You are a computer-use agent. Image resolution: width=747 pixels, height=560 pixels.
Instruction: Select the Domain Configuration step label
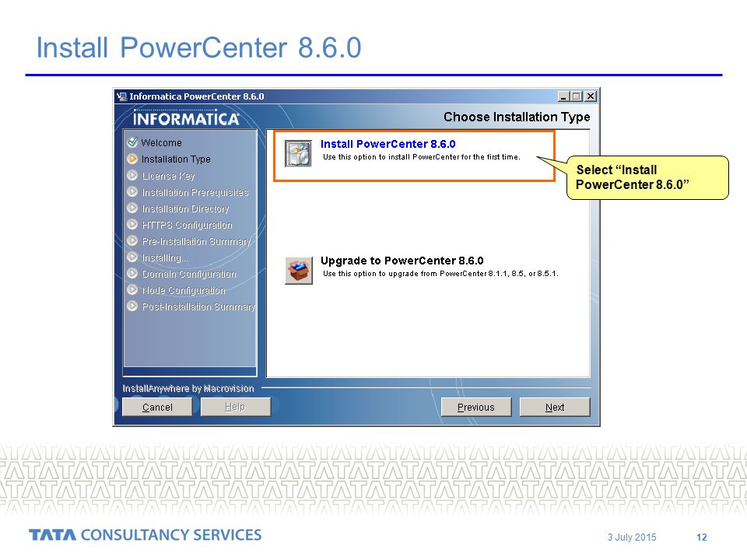point(189,275)
